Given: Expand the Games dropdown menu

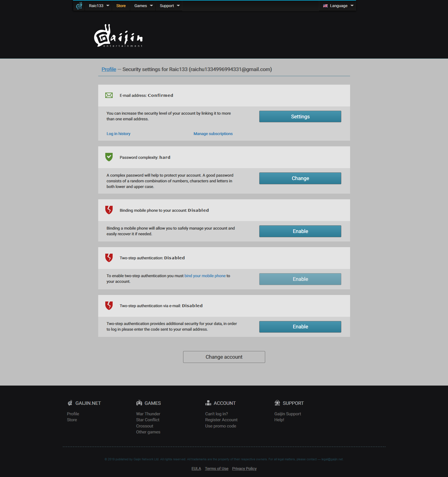Looking at the screenshot, I should [143, 6].
